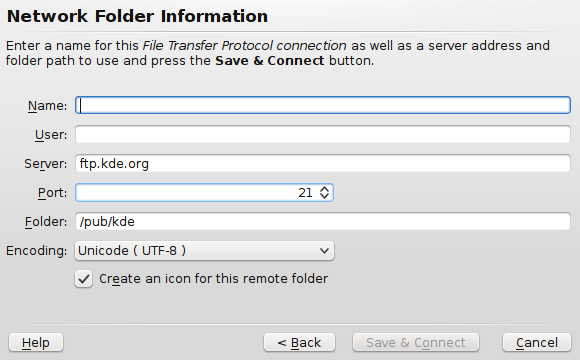Decrease port number with the down arrow
The image size is (580, 360).
tap(324, 196)
